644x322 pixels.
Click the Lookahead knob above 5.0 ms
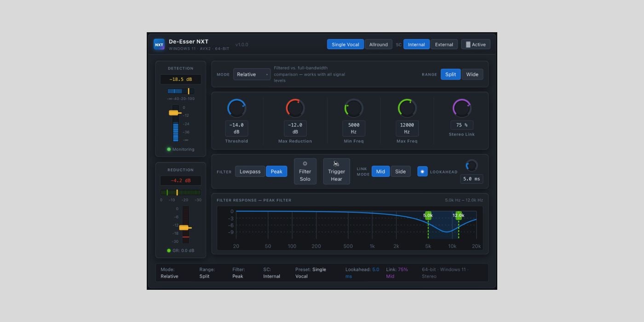pyautogui.click(x=471, y=166)
